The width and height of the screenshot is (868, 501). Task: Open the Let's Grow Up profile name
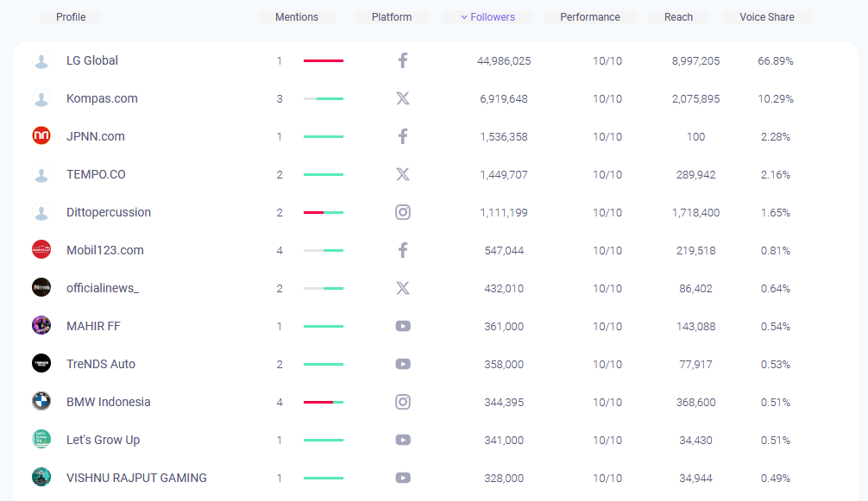pyautogui.click(x=103, y=440)
